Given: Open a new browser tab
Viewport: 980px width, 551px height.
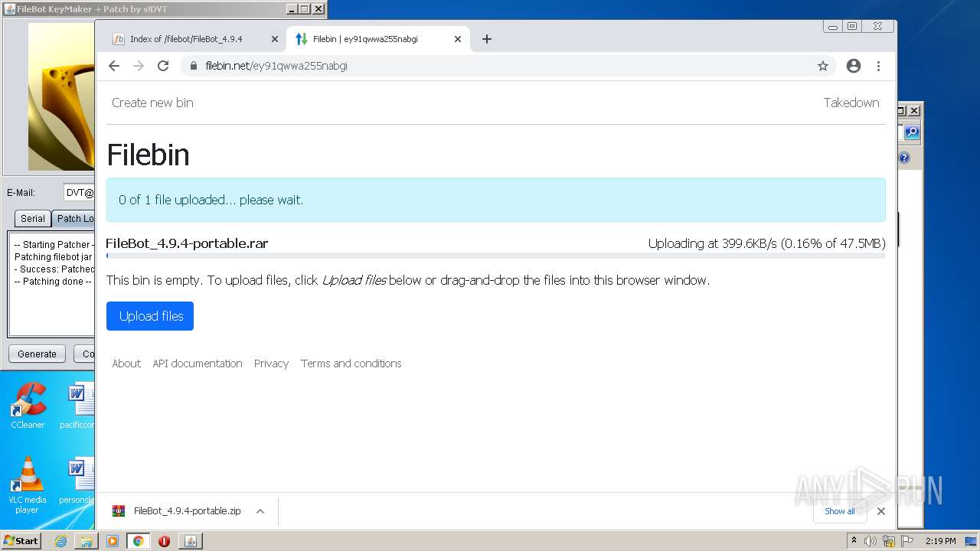Looking at the screenshot, I should click(x=487, y=39).
